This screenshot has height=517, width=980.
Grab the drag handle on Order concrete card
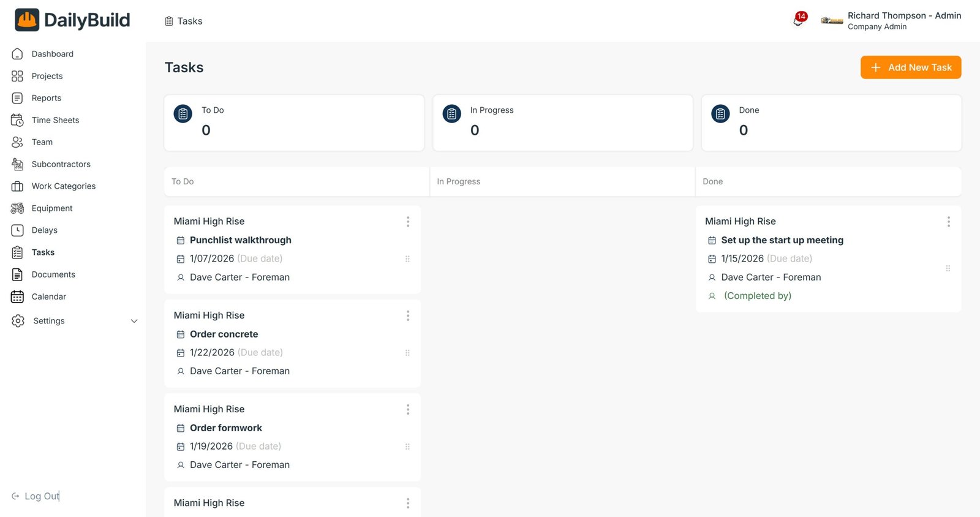point(407,353)
